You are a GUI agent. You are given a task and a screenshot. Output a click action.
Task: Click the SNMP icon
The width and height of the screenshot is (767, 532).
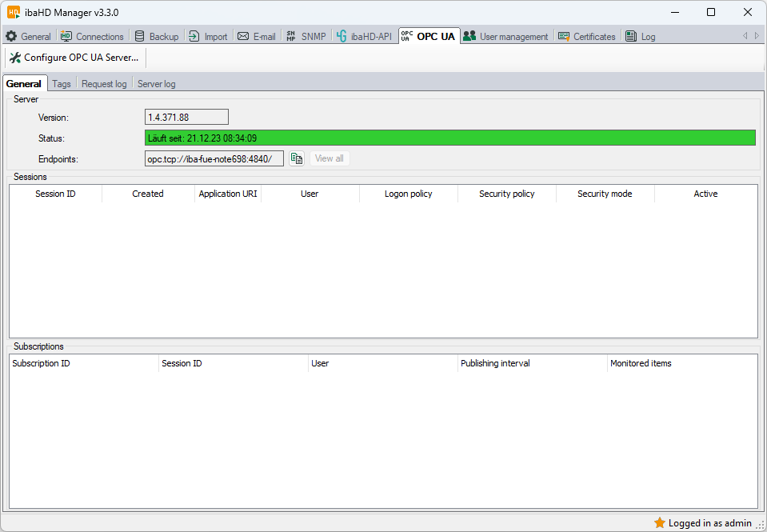291,36
